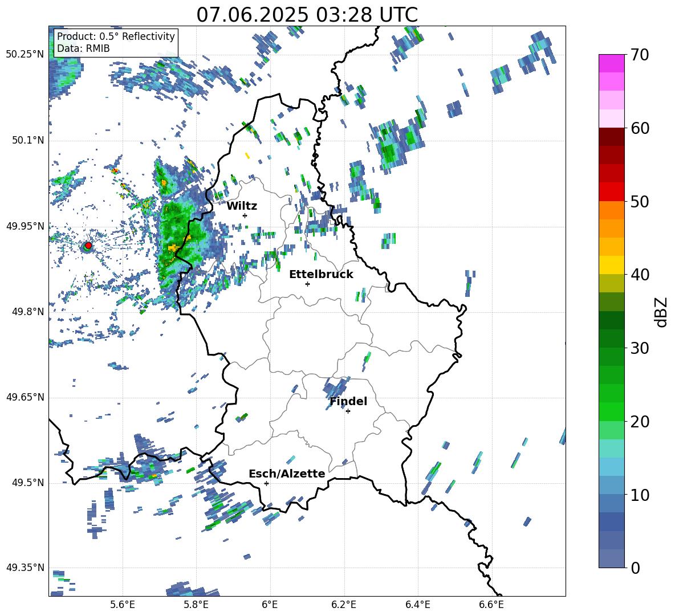The height and width of the screenshot is (616, 675).
Task: Click the red radar site marker
Action: pos(88,246)
